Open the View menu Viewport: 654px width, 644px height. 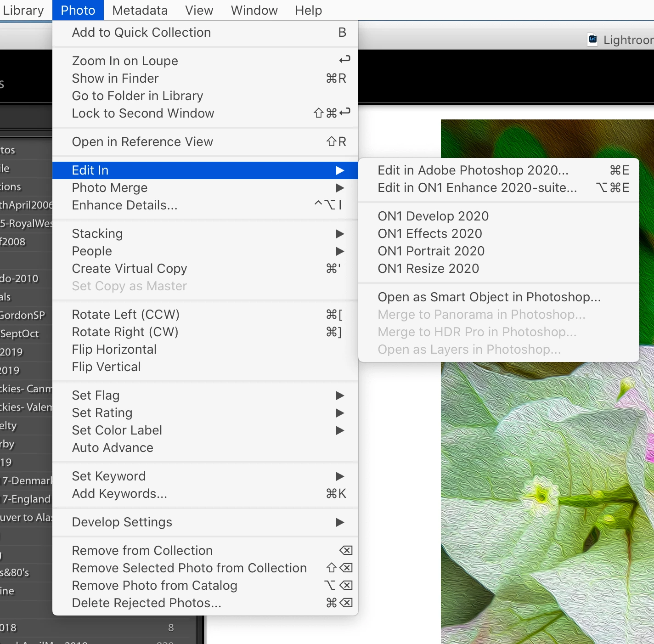coord(199,10)
